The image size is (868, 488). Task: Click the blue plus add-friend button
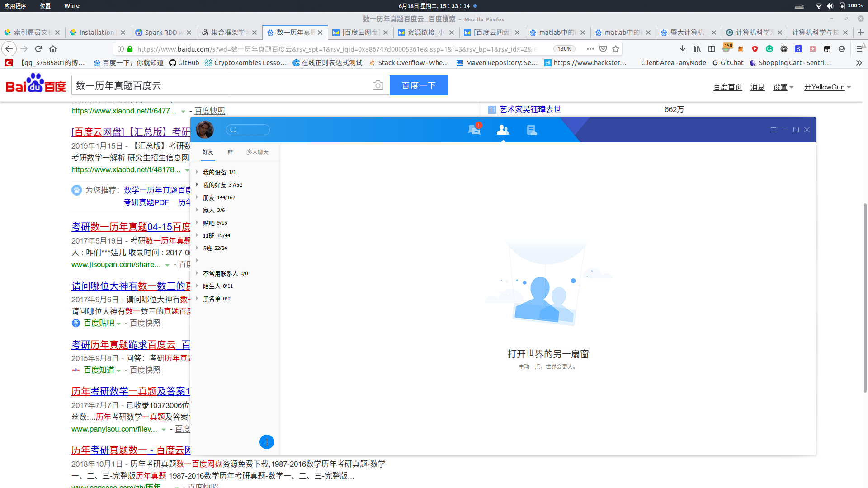pos(267,442)
